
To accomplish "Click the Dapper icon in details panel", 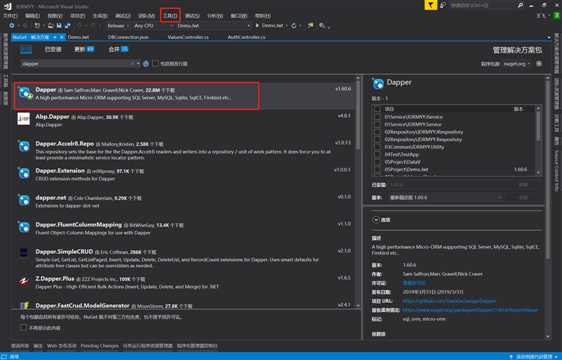I will pyautogui.click(x=378, y=84).
